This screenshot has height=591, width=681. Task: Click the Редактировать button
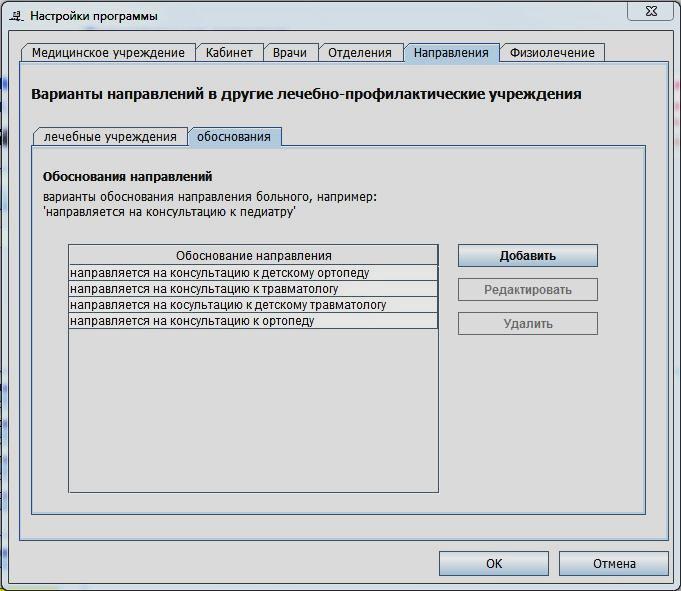pos(527,290)
